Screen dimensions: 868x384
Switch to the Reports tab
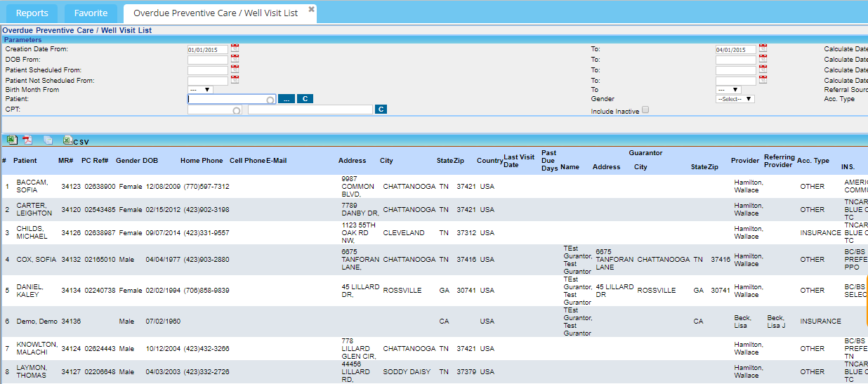(32, 13)
